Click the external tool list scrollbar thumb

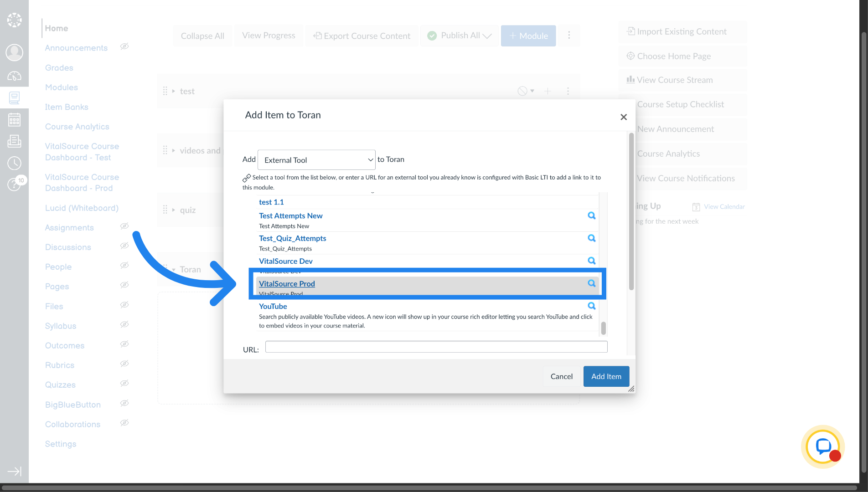pyautogui.click(x=604, y=328)
